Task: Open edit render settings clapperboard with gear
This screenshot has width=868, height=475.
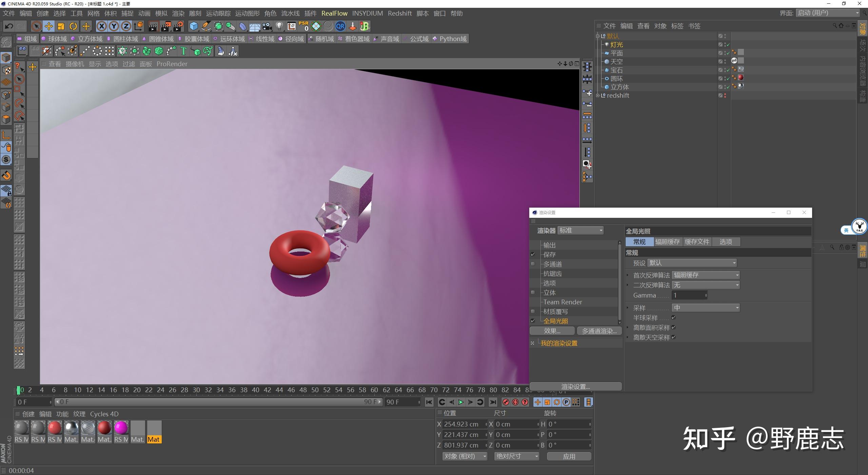Action: pos(178,26)
